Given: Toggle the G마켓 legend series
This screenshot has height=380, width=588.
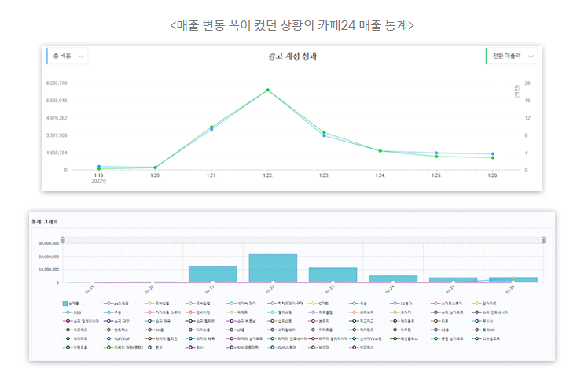Looking at the screenshot, I should coord(318,304).
